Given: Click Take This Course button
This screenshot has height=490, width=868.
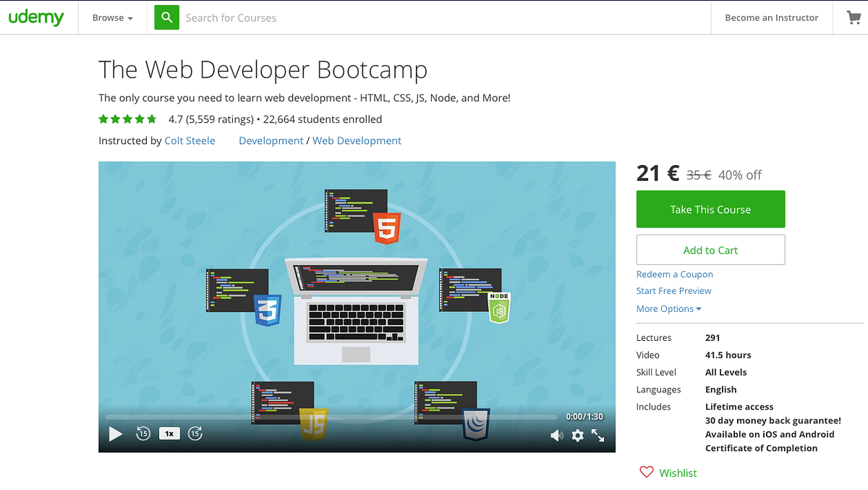Looking at the screenshot, I should (x=710, y=209).
